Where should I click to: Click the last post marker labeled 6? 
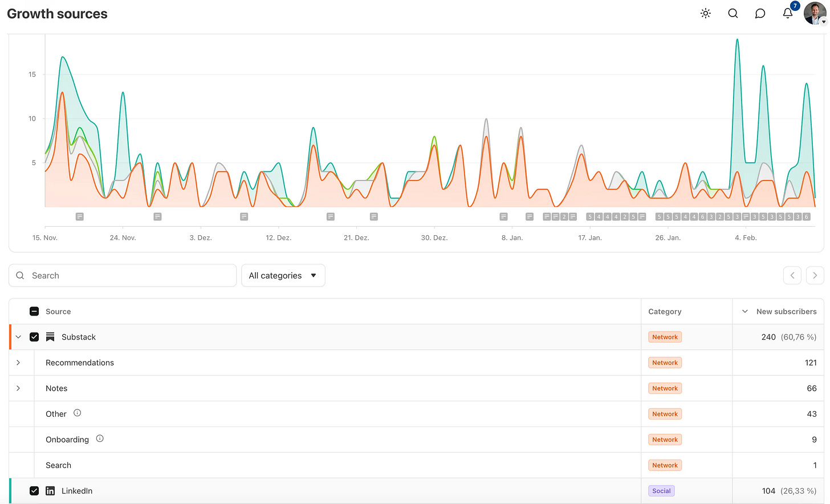point(806,216)
